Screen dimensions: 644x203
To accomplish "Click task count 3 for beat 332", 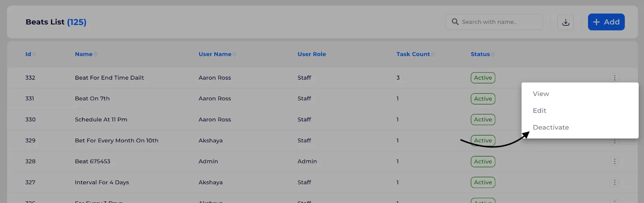I will pyautogui.click(x=398, y=78).
